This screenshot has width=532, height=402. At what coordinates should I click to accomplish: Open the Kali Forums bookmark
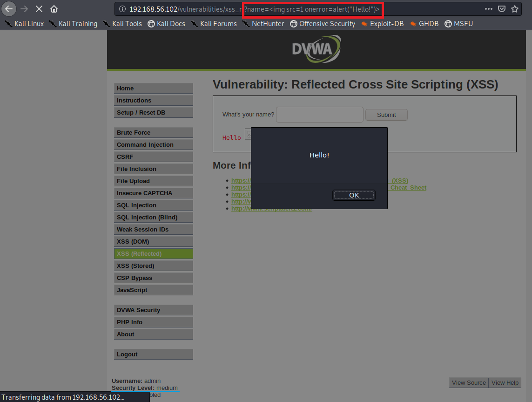[x=214, y=24]
